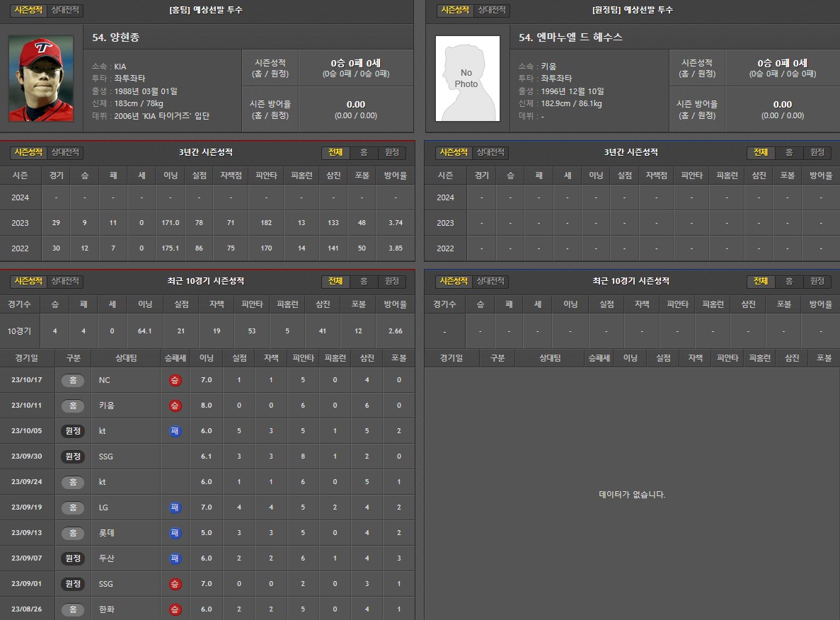The image size is (840, 620).
Task: Click the 상대팀 column header in home game log
Action: (126, 358)
